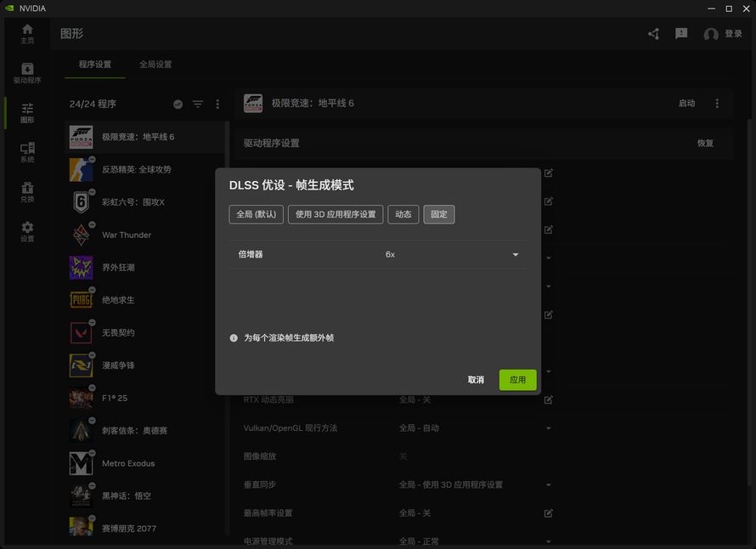Open the feedback notification icon
The image size is (756, 549).
[x=681, y=33]
